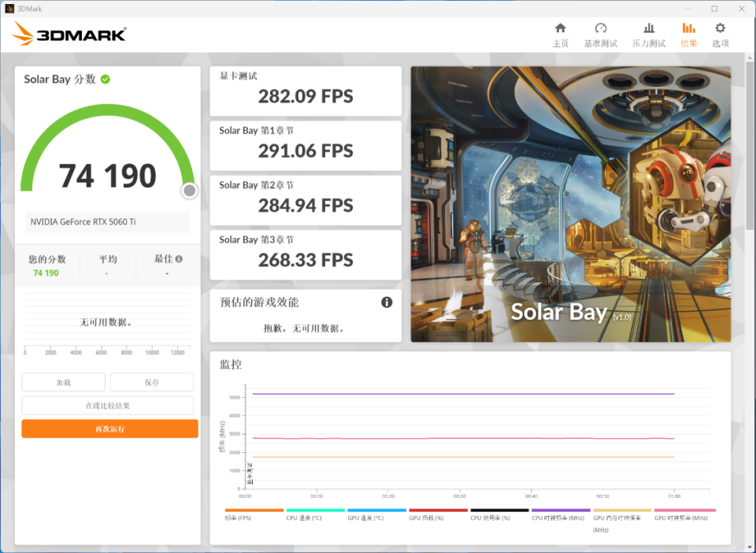
Task: Click the Solar Bay 第3章节 268.33 FPS value
Action: point(306,260)
